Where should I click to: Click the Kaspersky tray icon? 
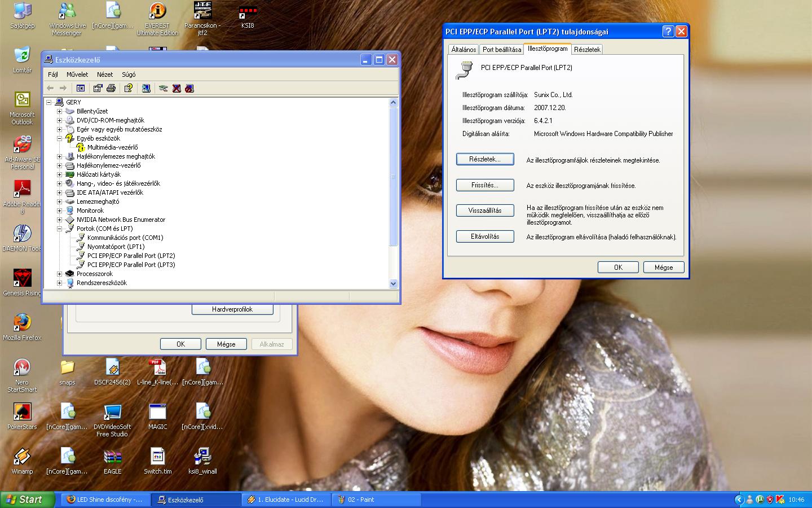coord(780,500)
